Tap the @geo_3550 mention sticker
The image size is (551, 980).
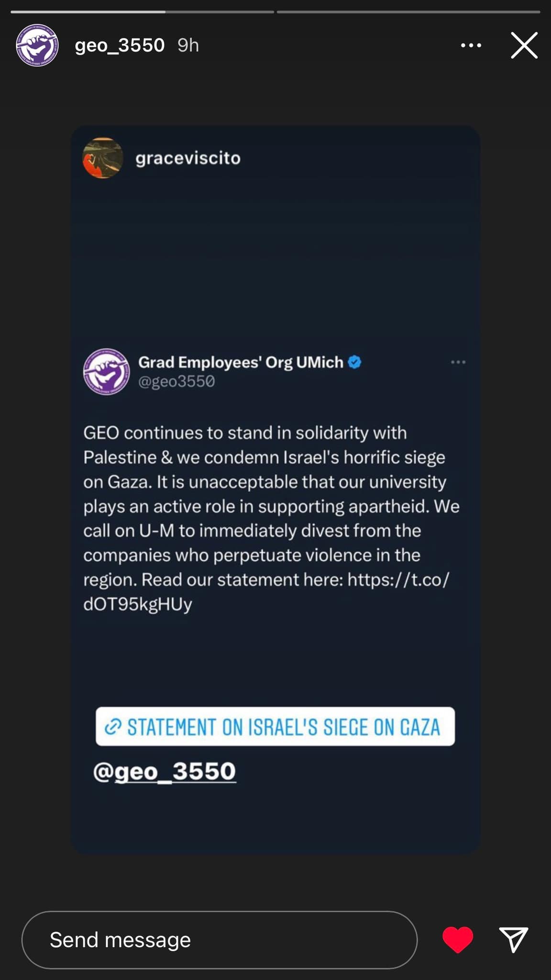165,771
